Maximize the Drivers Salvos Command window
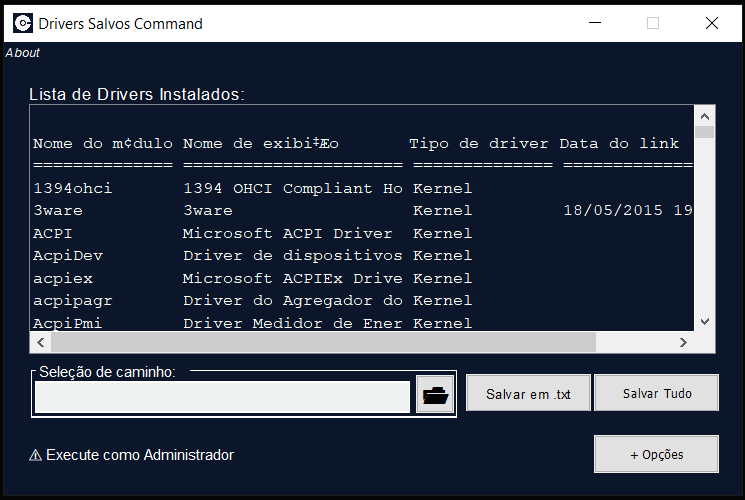745x500 pixels. click(x=653, y=23)
